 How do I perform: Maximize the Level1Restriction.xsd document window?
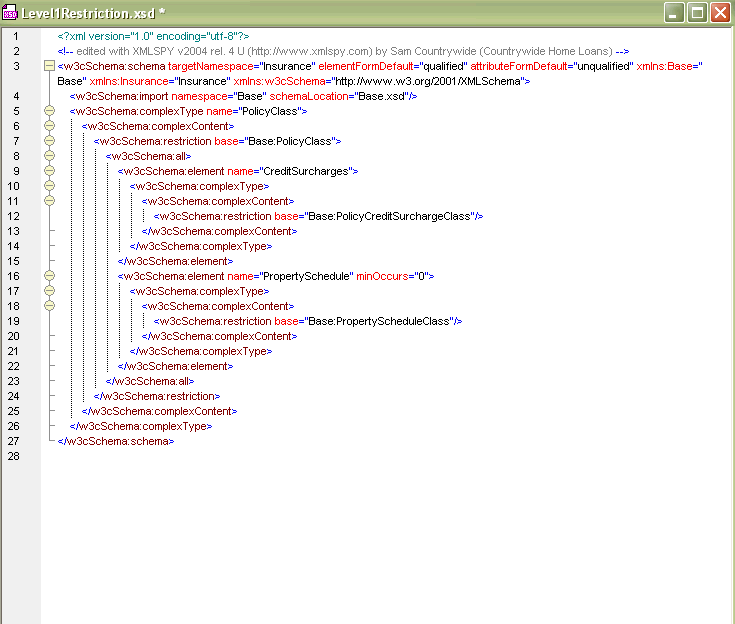pos(697,13)
